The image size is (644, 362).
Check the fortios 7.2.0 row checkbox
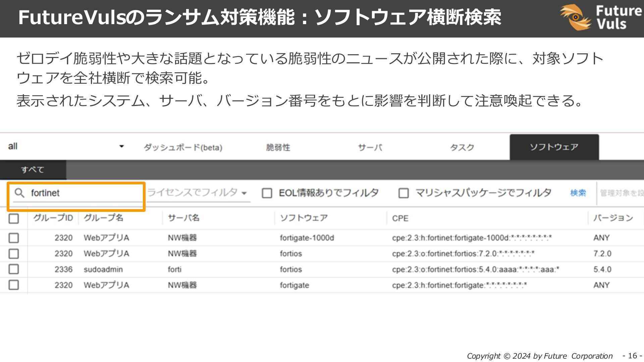click(x=13, y=253)
